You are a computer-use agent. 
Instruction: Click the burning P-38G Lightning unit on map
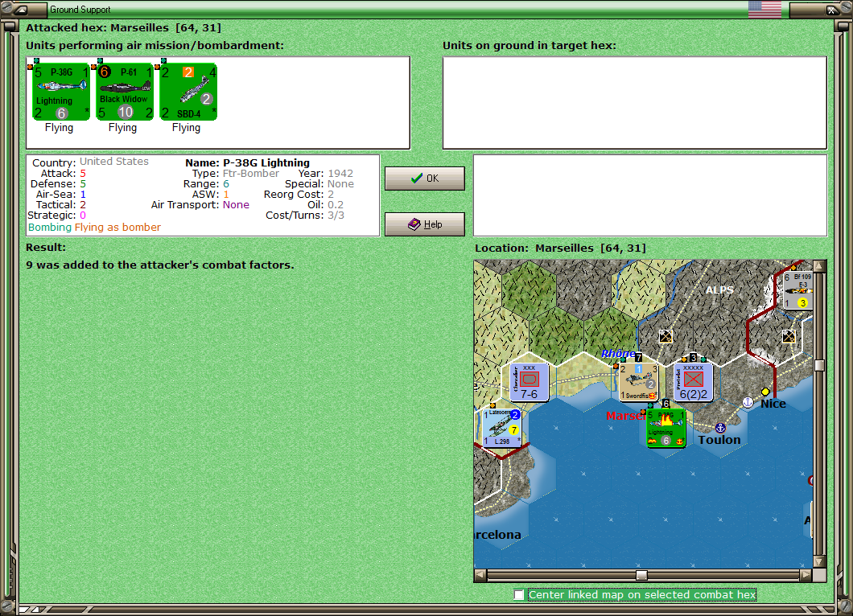[x=666, y=428]
